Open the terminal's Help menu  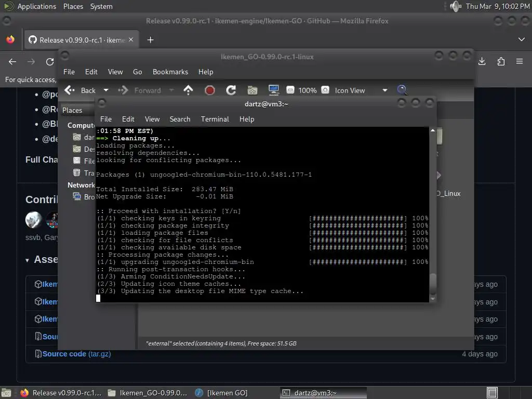click(247, 119)
